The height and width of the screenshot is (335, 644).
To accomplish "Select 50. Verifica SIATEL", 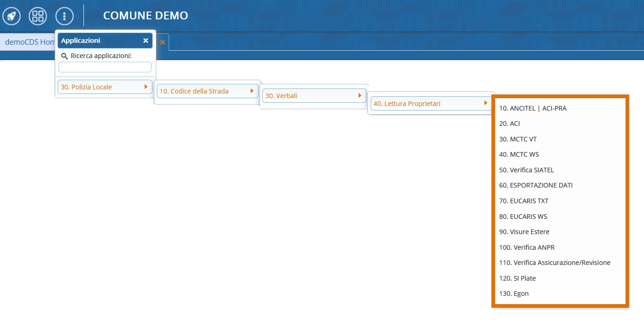I will point(526,170).
